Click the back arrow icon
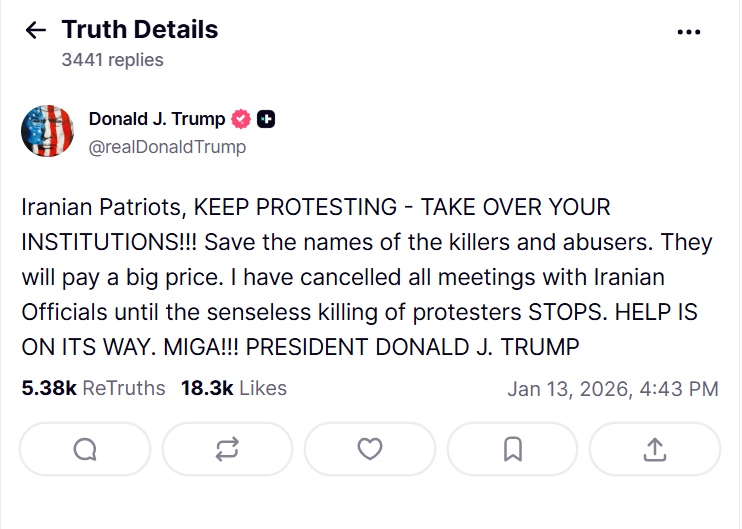This screenshot has height=529, width=742. (x=36, y=30)
